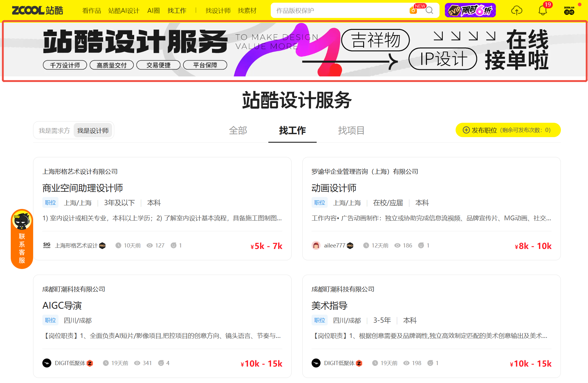
Task: Open 找设计师 navigation item
Action: (x=218, y=11)
